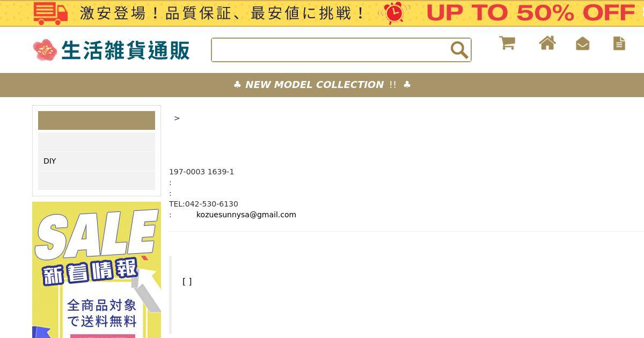Click the blank sidebar item below DIY
644x338 pixels.
(97, 180)
